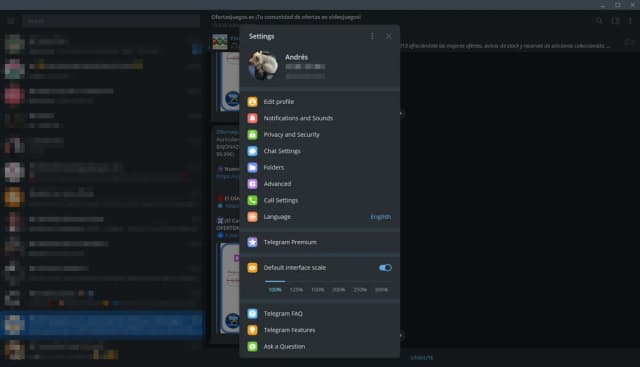Click the English language value link
The image size is (640, 367).
(x=380, y=217)
